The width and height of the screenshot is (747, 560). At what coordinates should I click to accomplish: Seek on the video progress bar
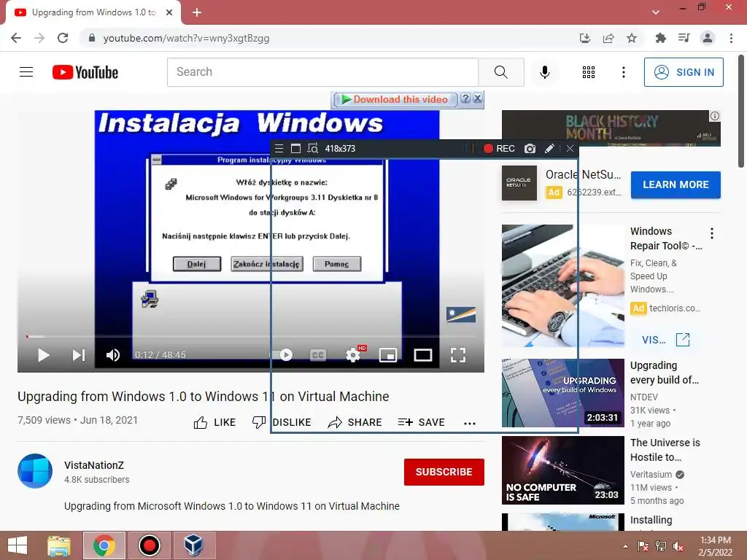click(x=251, y=336)
